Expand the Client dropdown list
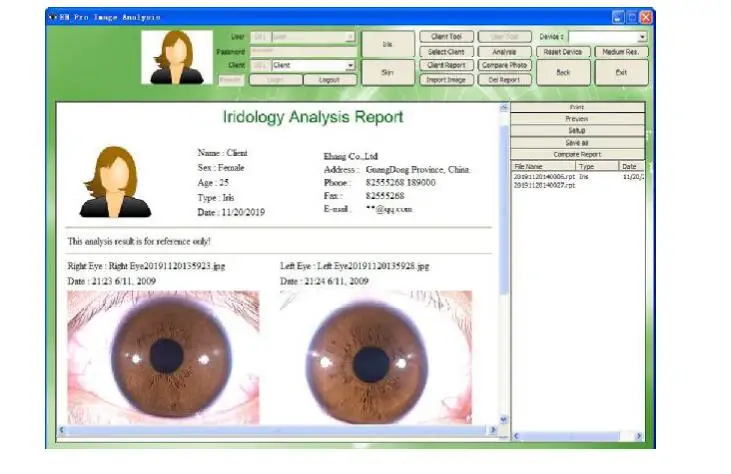731x474 pixels. click(350, 65)
